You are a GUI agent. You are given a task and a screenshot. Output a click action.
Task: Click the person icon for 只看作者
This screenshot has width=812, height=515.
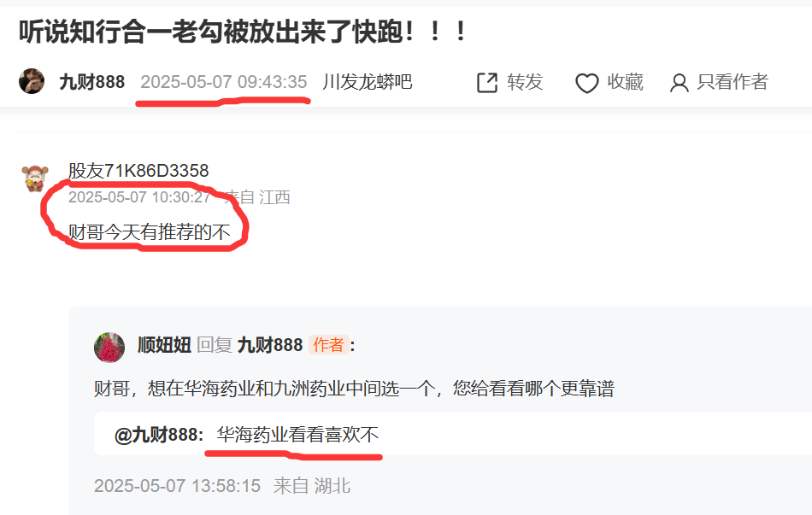pos(679,84)
